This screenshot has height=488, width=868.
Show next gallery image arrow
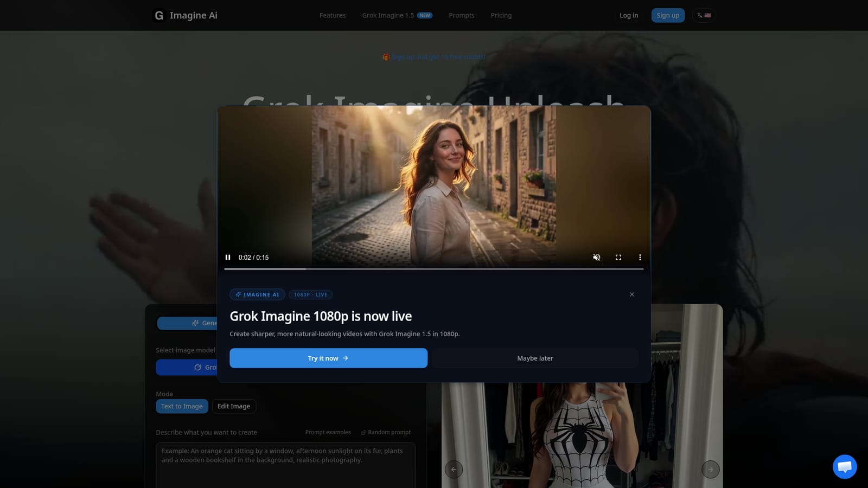point(711,469)
